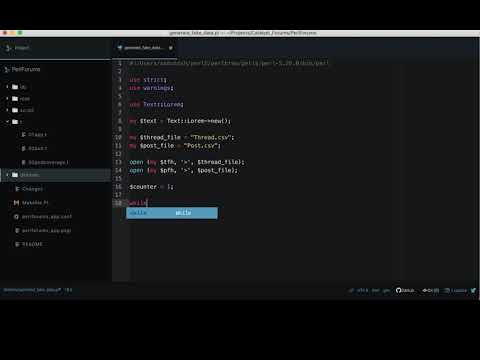Open perlforums_app.conf in the tree

(47, 217)
